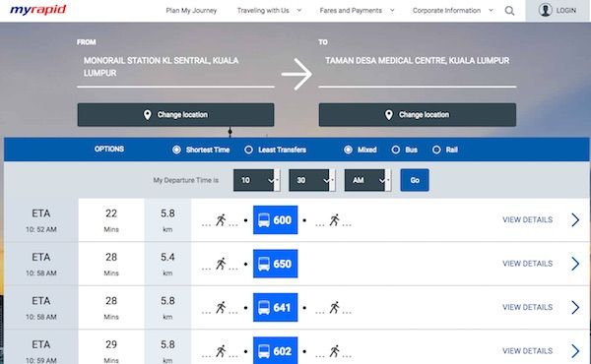Viewport: 591px width, 364px height.
Task: Click first walking icon in 602 row
Action: [221, 351]
